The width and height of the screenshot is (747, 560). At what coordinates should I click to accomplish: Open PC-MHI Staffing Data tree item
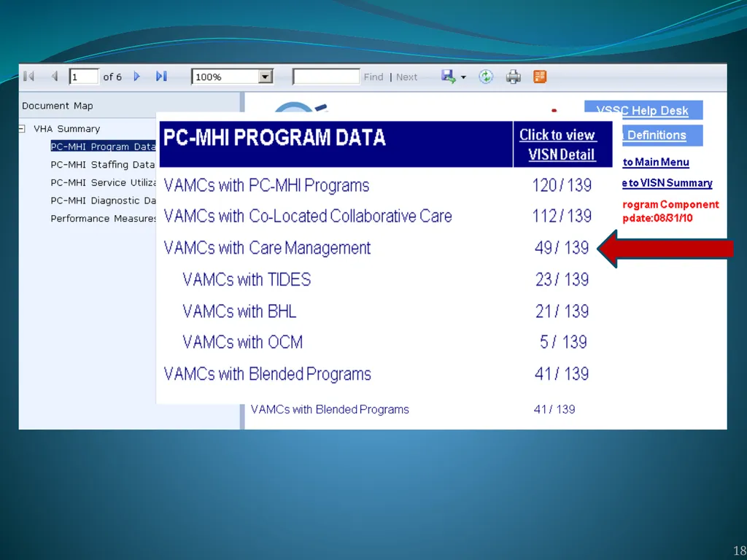(x=102, y=165)
